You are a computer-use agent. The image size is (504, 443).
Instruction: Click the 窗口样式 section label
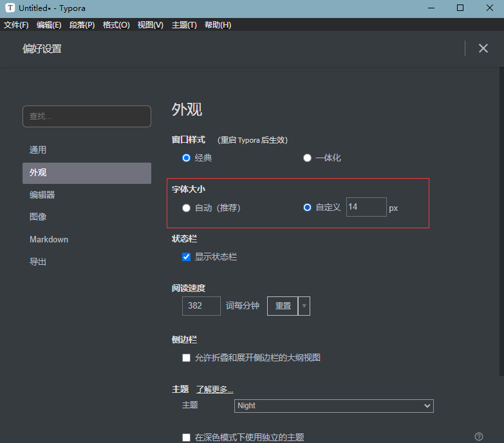click(x=189, y=140)
